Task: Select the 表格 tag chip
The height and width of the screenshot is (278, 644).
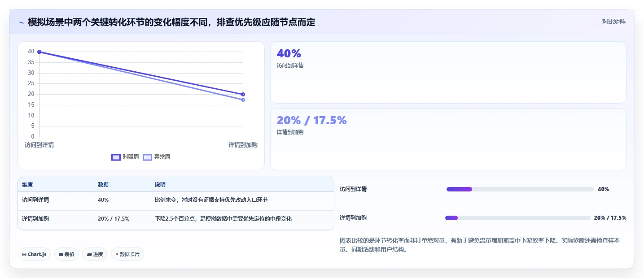Action: [x=66, y=254]
